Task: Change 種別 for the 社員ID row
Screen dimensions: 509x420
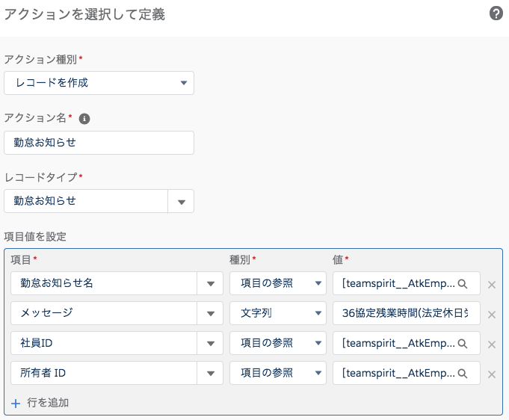Action: tap(278, 343)
